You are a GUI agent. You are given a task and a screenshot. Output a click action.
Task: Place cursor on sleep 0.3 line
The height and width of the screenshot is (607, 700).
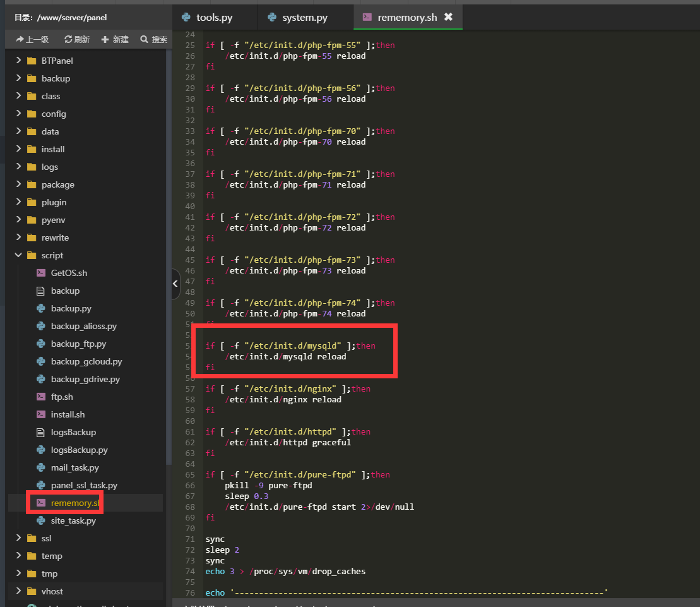point(247,496)
